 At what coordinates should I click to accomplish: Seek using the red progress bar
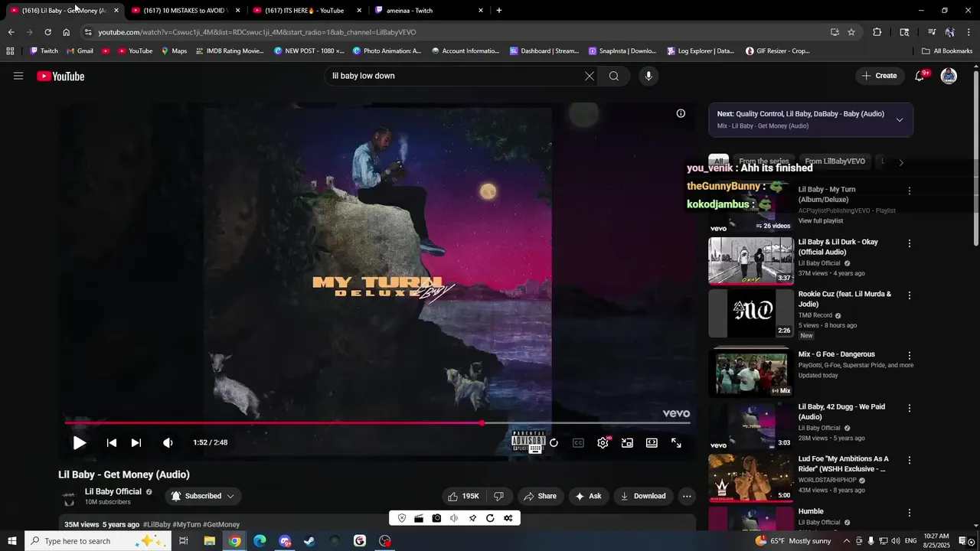[x=377, y=422]
